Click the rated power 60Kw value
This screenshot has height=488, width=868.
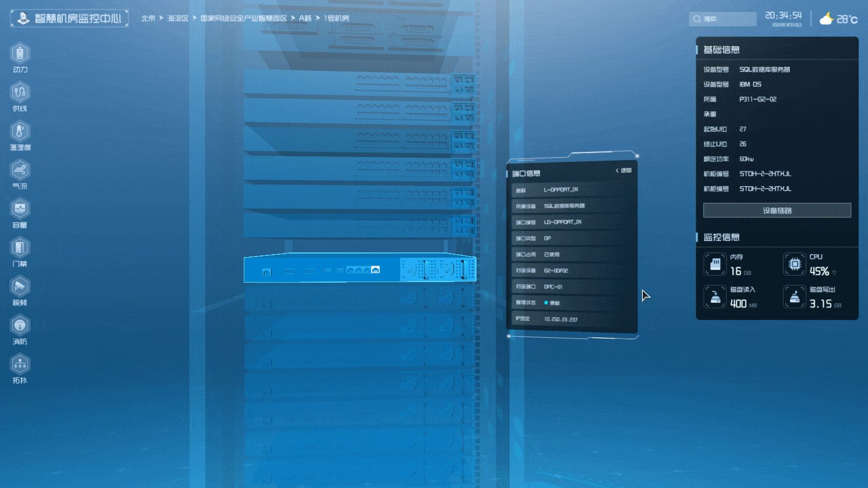pos(746,159)
